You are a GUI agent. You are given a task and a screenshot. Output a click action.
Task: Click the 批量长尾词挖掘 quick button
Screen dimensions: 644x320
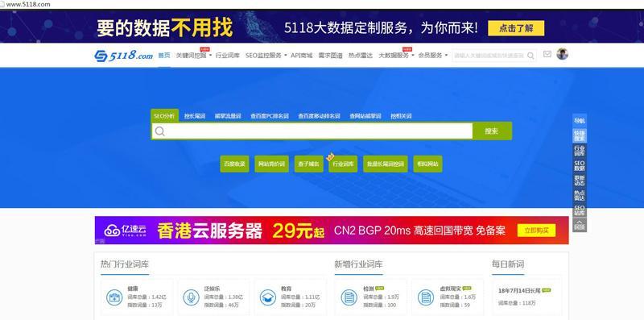(x=386, y=164)
